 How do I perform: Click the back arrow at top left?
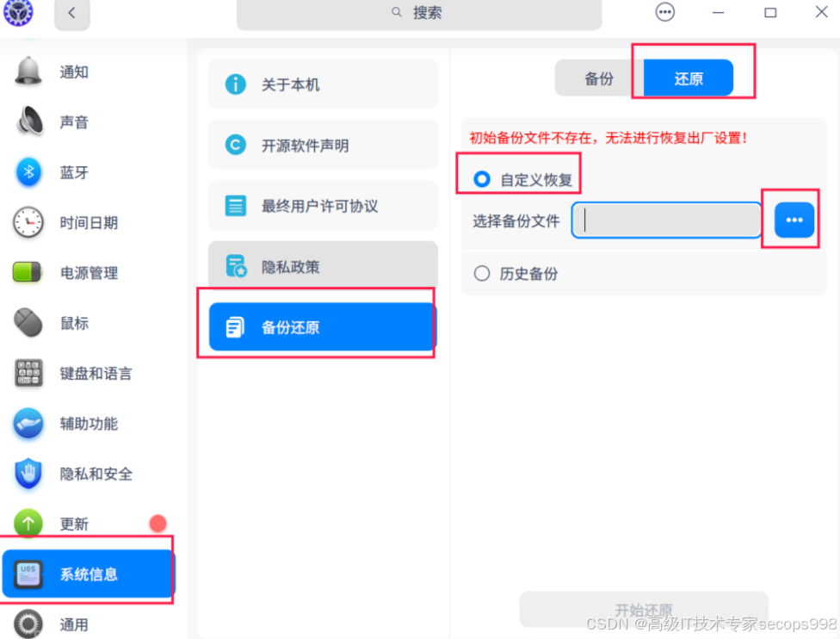(x=71, y=14)
